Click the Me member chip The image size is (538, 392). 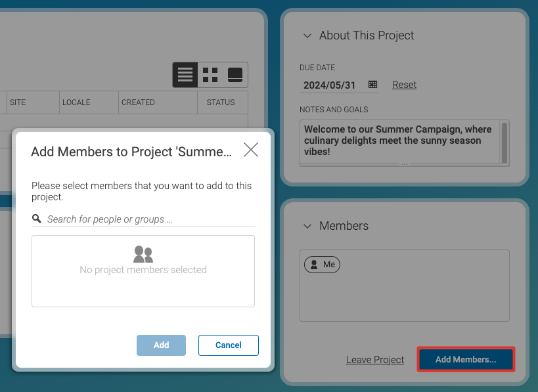322,265
